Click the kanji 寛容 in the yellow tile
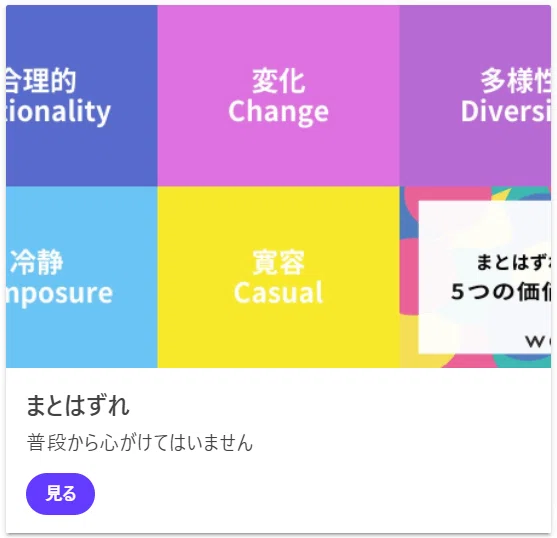Screen dimensions: 557x538 click(x=278, y=262)
